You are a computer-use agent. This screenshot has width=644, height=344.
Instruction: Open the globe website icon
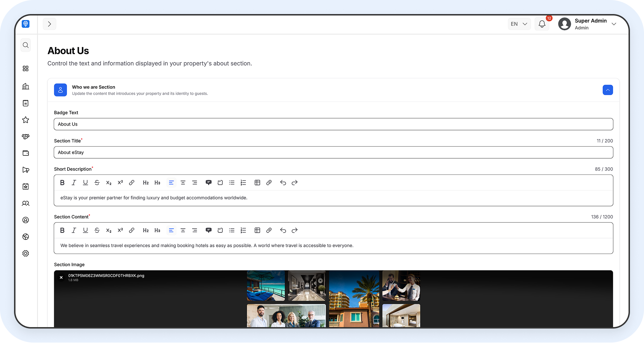point(26,237)
